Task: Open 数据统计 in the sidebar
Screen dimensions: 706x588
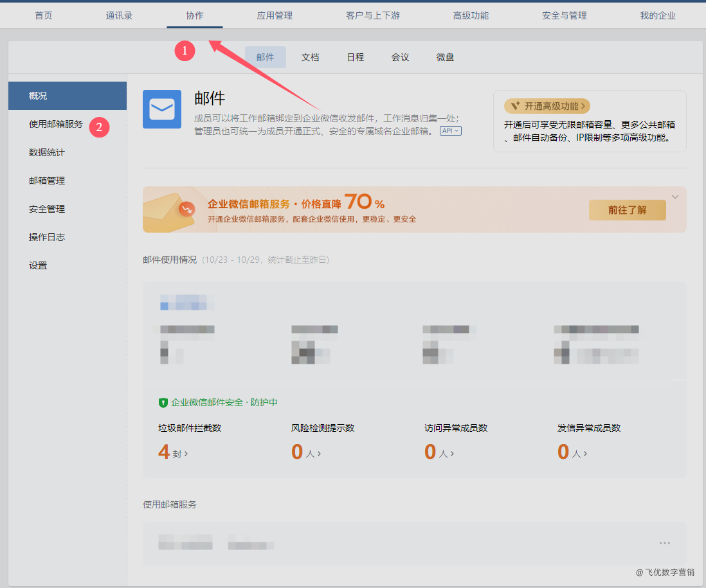Action: tap(47, 152)
